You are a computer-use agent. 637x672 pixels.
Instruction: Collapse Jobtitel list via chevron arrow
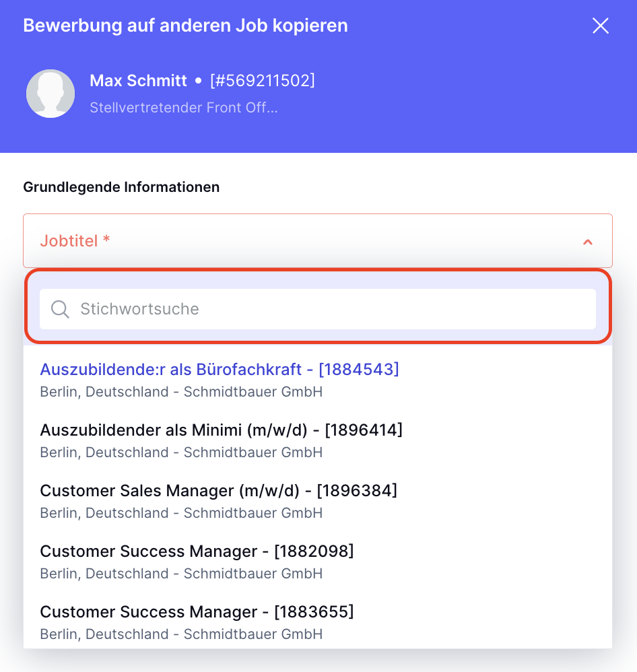tap(588, 242)
